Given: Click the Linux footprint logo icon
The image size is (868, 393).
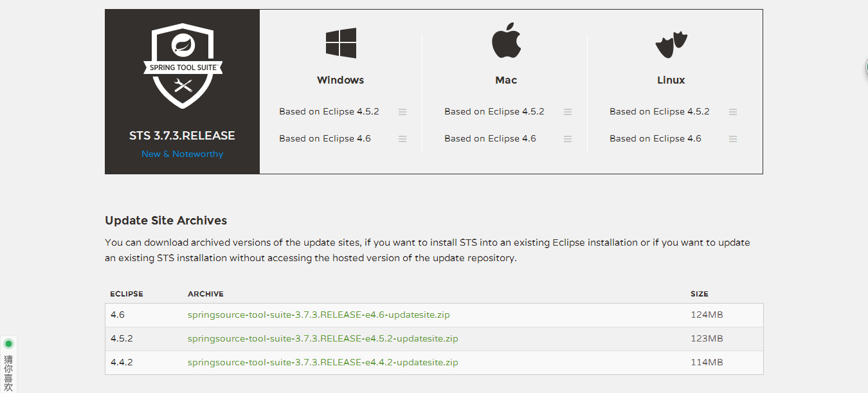Looking at the screenshot, I should click(671, 46).
